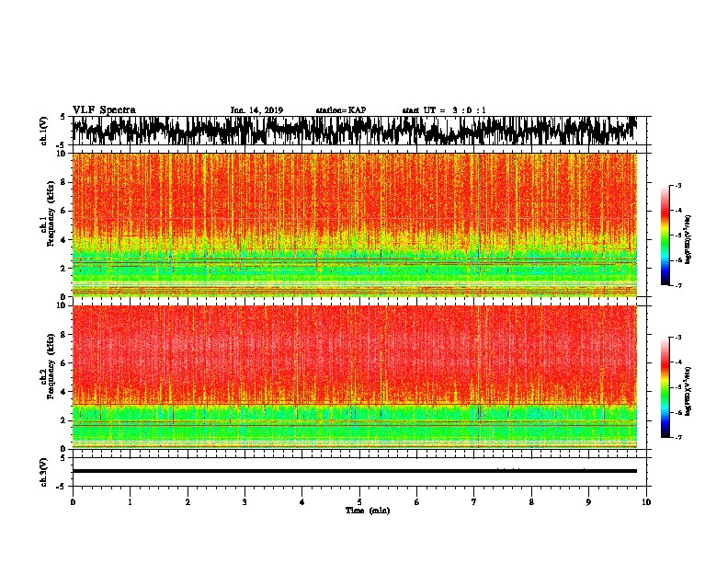Click the station=KAP label
This screenshot has height=563, width=728.
(x=341, y=110)
